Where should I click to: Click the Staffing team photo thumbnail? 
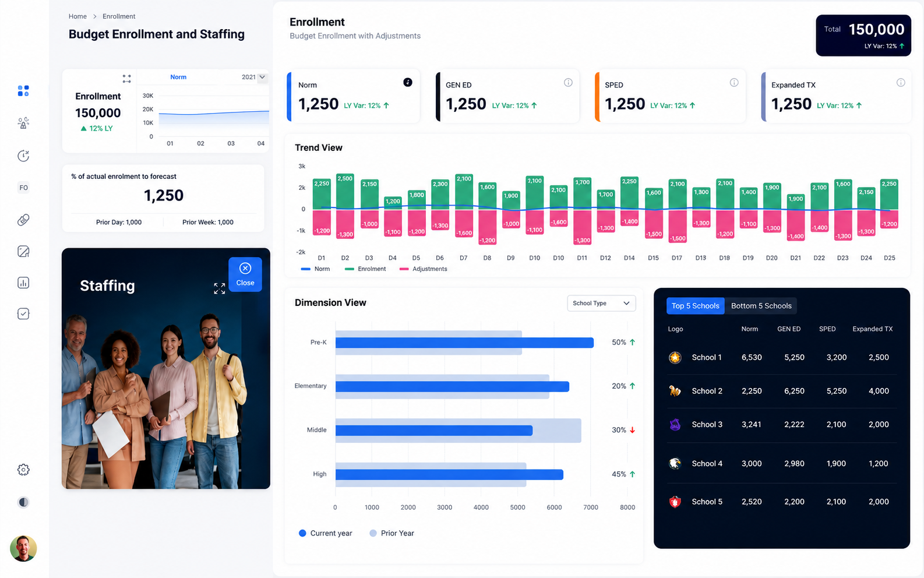(166, 368)
